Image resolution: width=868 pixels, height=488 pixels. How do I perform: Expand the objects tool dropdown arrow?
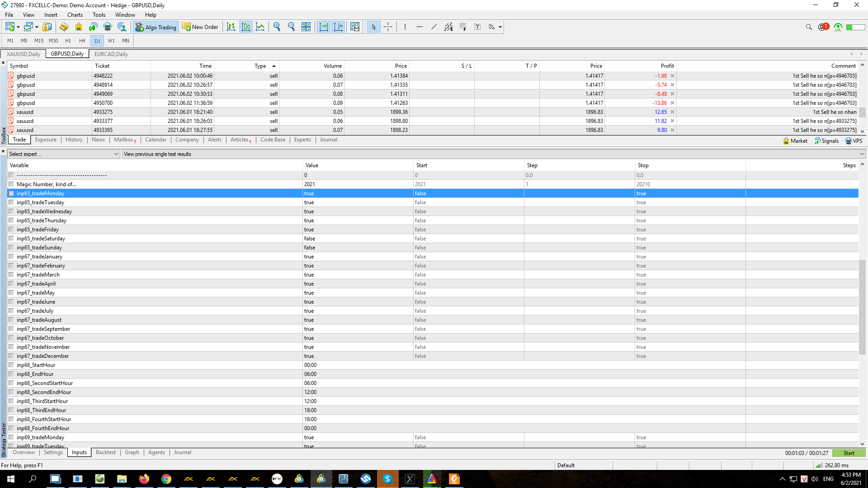(x=500, y=27)
